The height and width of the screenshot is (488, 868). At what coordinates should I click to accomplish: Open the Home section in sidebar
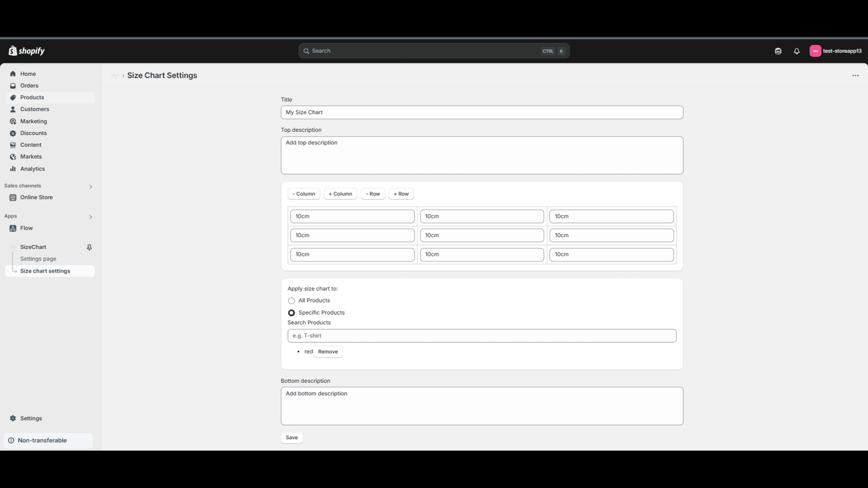[27, 73]
